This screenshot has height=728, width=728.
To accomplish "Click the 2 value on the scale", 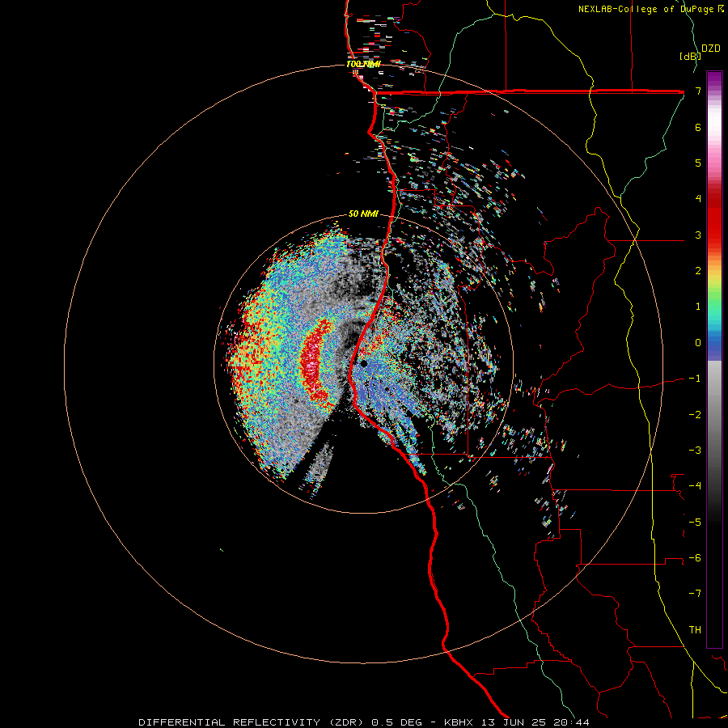I will (698, 271).
